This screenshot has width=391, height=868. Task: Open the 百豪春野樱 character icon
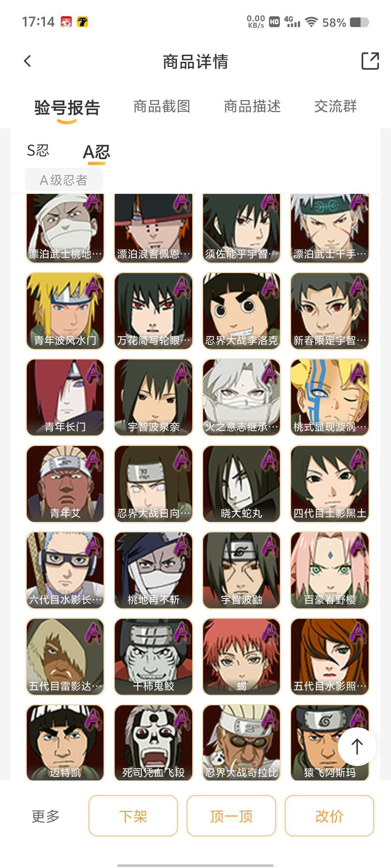330,570
